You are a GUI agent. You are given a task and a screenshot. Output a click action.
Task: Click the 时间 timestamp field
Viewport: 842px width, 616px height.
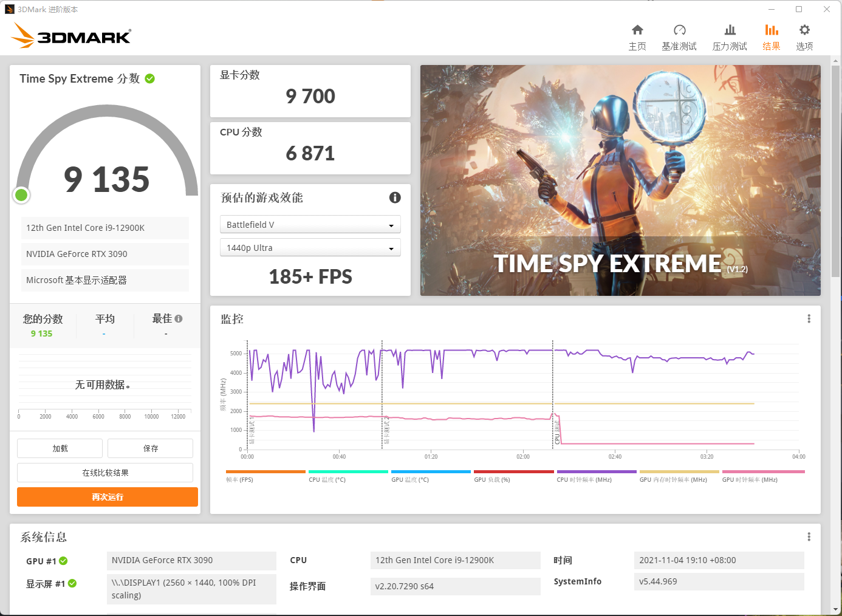[x=719, y=560]
